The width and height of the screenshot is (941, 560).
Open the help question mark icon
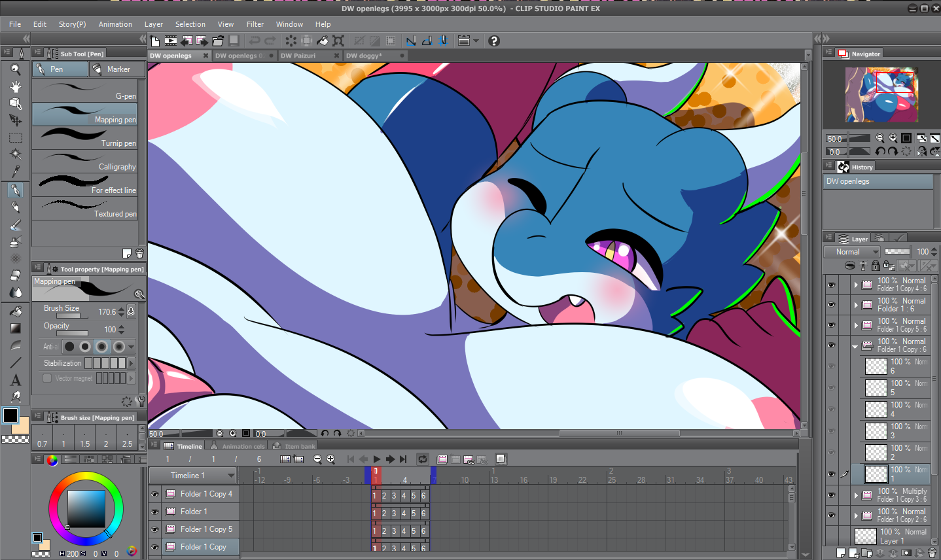tap(494, 41)
